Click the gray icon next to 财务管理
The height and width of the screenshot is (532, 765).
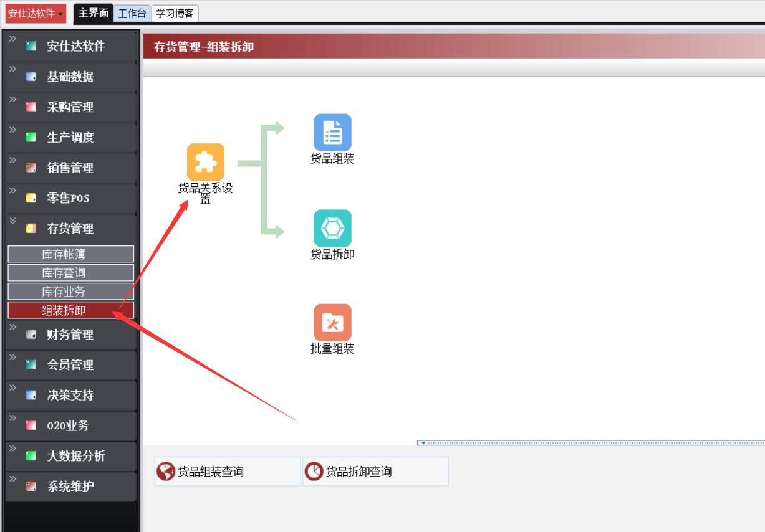pos(31,335)
